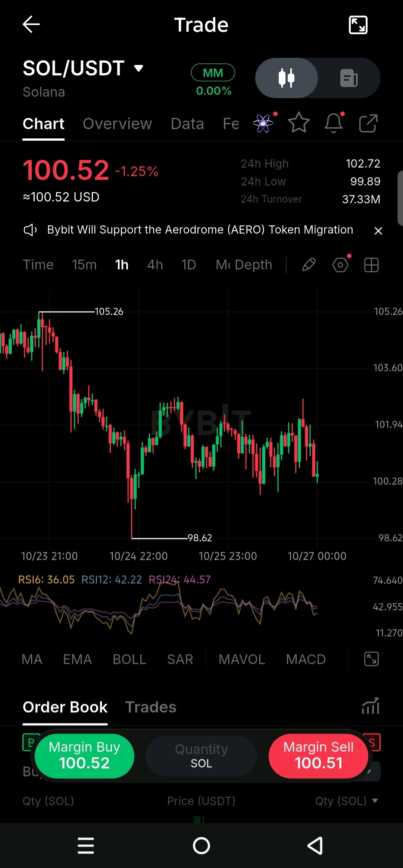
Task: Select the 4h chart interval
Action: [155, 265]
